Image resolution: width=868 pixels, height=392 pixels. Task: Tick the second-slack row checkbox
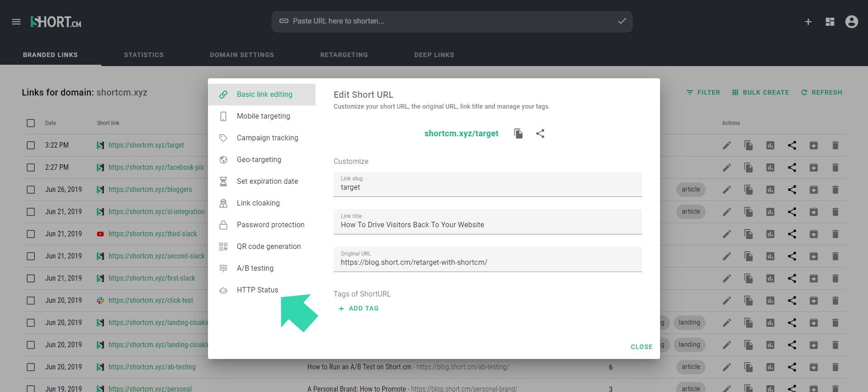pyautogui.click(x=31, y=256)
